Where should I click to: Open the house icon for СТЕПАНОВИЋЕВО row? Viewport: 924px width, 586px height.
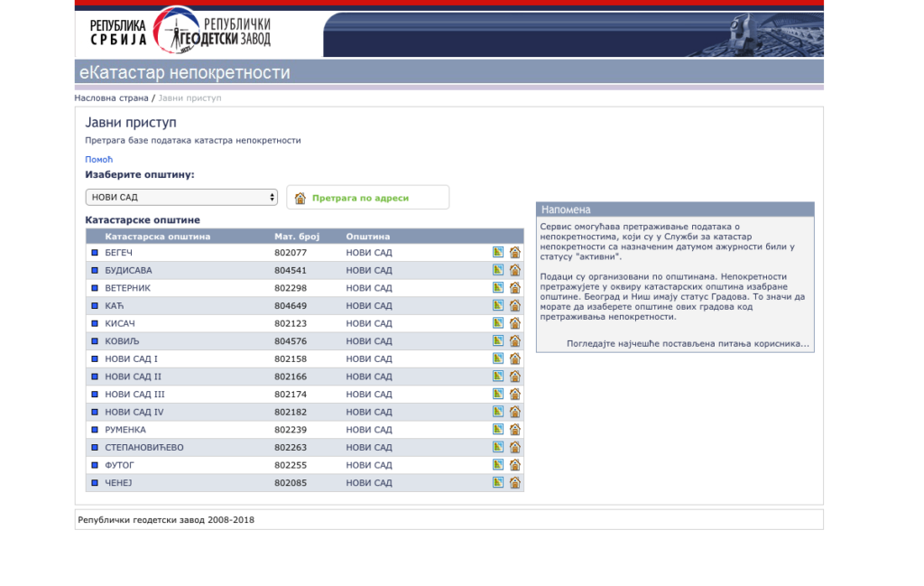[515, 447]
